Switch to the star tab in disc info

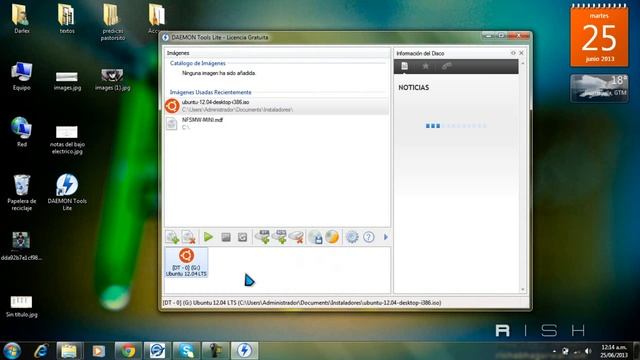[x=425, y=66]
